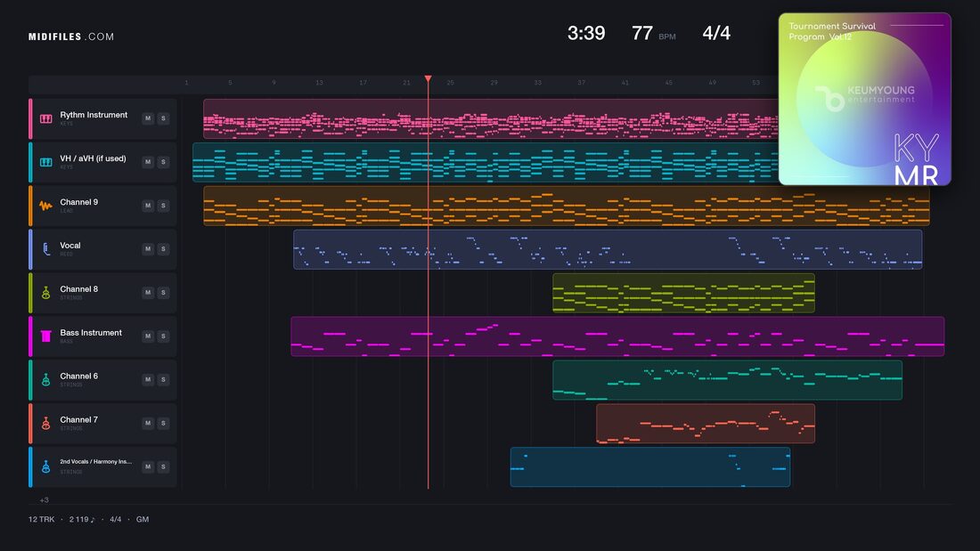Mute the Rythm Instrument track
980x551 pixels.
[x=148, y=118]
